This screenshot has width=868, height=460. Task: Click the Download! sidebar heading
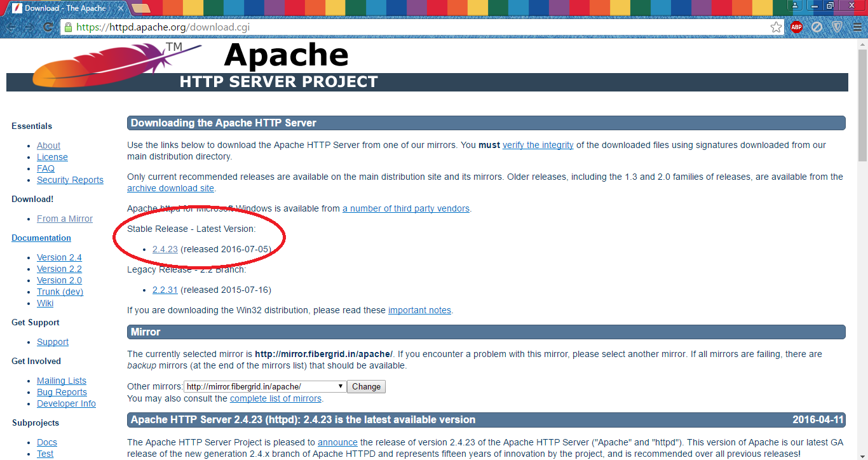coord(32,199)
